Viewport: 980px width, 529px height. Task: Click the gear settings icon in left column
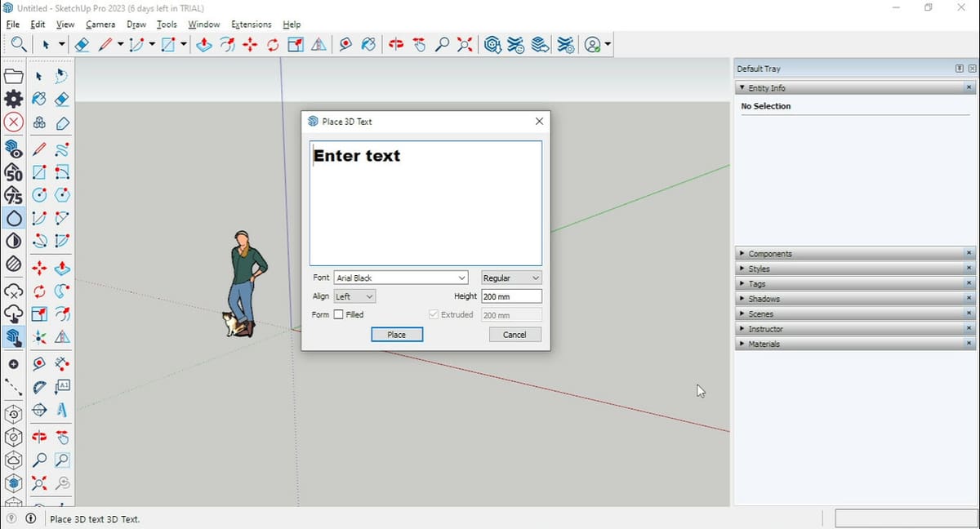point(13,99)
